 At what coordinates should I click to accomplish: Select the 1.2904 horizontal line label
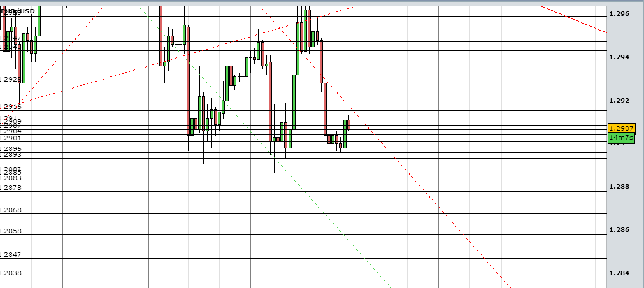tap(11, 131)
